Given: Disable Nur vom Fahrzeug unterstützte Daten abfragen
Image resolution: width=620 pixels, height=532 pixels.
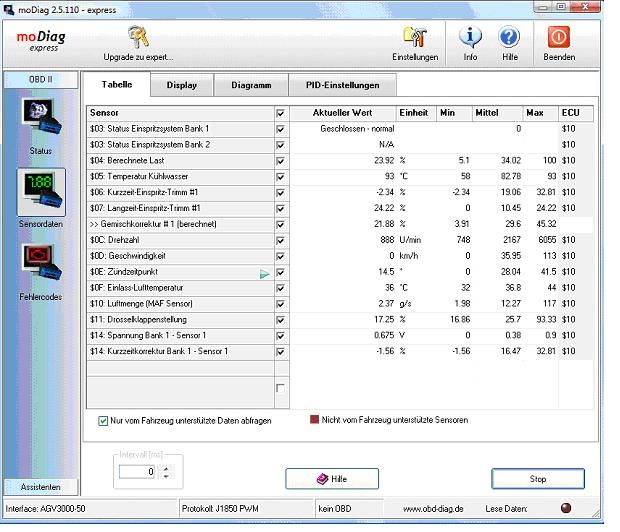Looking at the screenshot, I should pyautogui.click(x=103, y=421).
